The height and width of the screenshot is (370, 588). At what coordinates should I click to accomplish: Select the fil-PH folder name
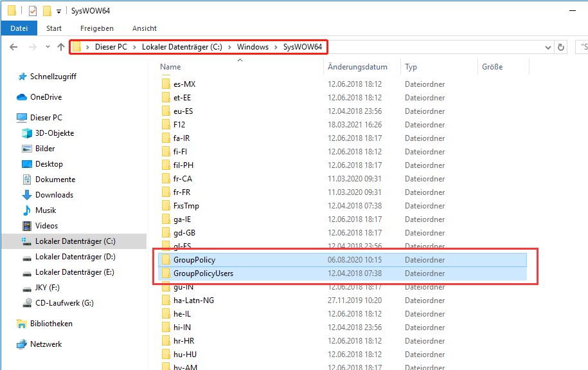pyautogui.click(x=183, y=165)
